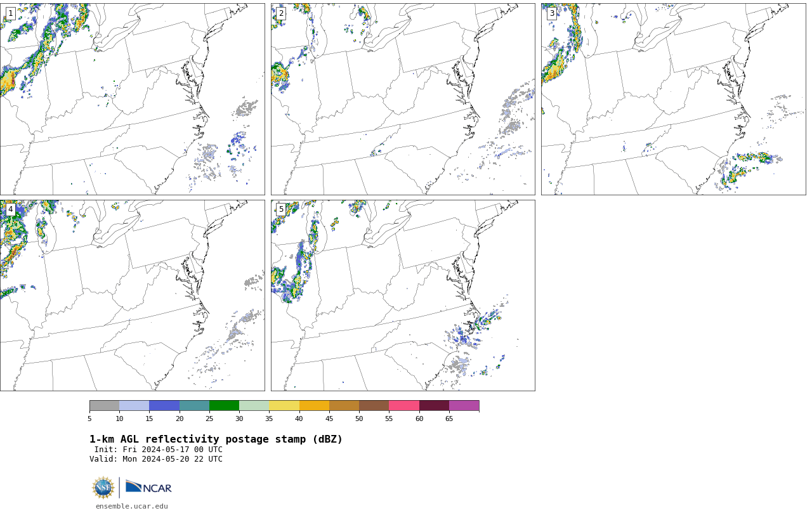812x513 pixels.
Task: Click the dark green 25-30 dBZ swatch
Action: coord(224,406)
